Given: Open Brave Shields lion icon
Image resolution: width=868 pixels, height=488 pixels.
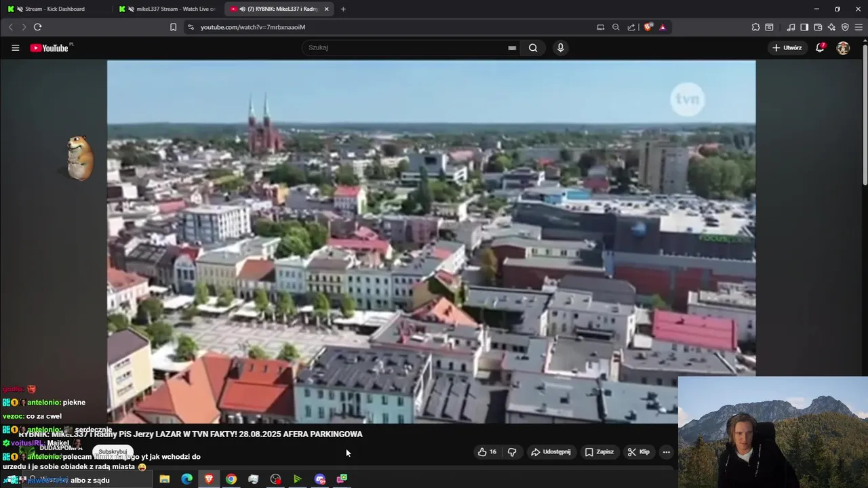Looking at the screenshot, I should tap(648, 27).
